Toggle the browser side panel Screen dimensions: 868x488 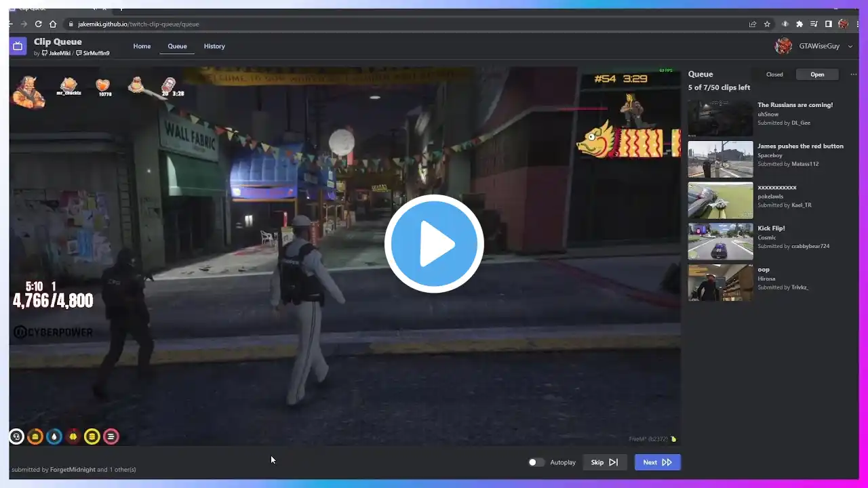(x=828, y=24)
